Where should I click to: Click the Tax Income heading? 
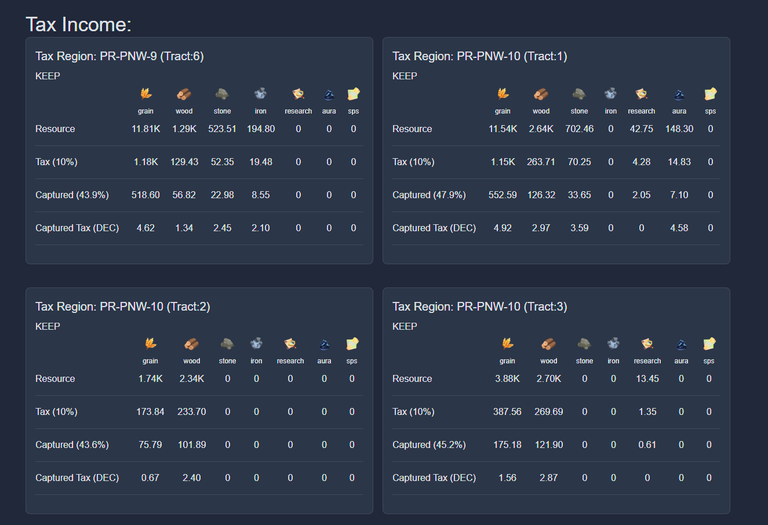click(x=78, y=24)
